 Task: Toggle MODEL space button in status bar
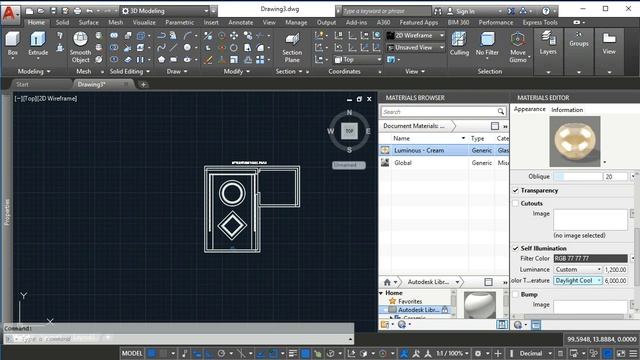coord(132,353)
